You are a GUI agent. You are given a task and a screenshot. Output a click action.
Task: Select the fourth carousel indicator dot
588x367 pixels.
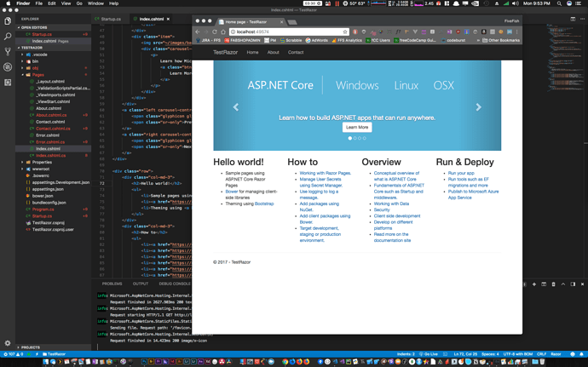coord(364,138)
